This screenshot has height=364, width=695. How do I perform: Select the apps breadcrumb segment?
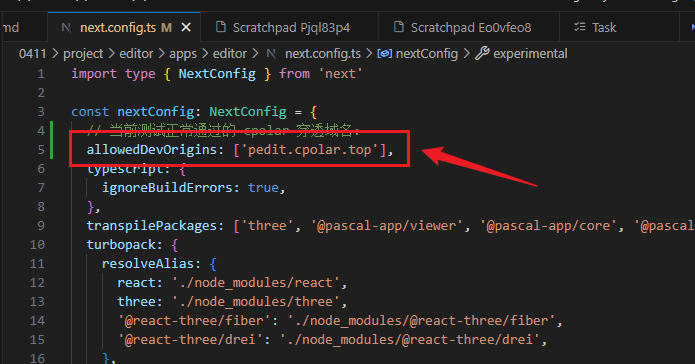coord(183,54)
